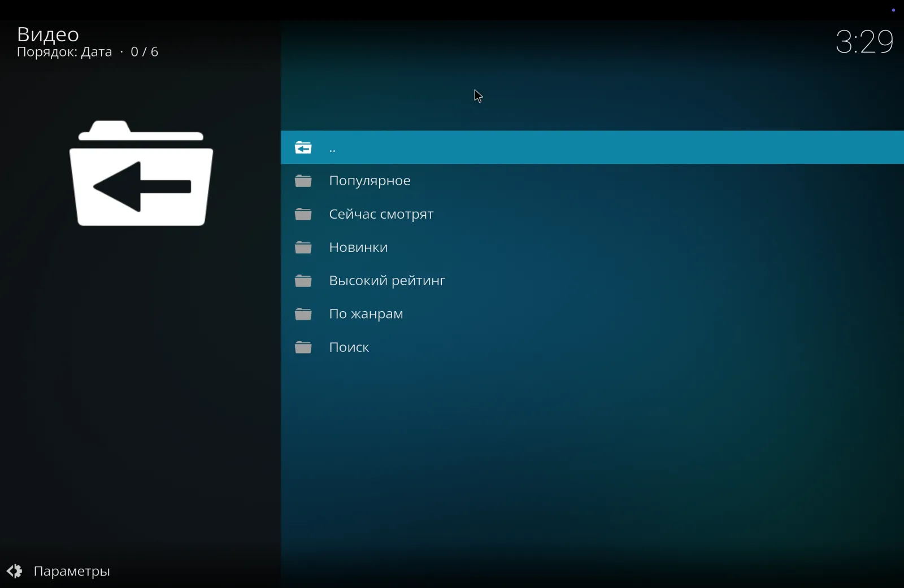Click the Порядок: Дата sort label

pos(64,52)
